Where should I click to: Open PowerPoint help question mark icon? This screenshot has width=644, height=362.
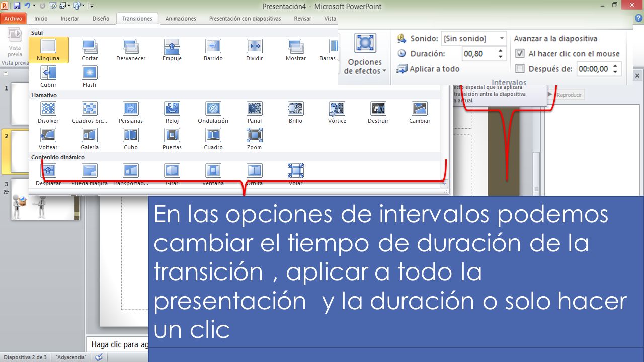click(639, 18)
